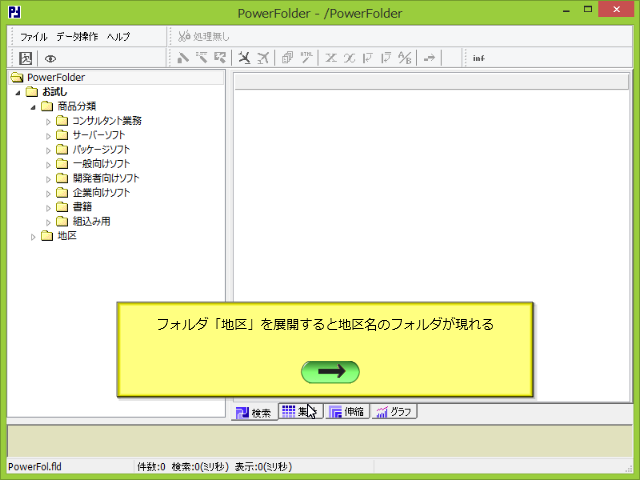The image size is (640, 480).
Task: Select the お試し tree item
Action: pyautogui.click(x=55, y=92)
